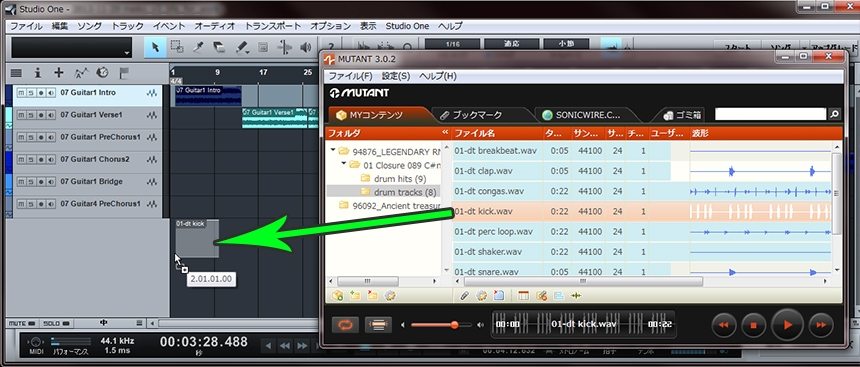Collapse the 94876_LEGENDARY folder tree node
The height and width of the screenshot is (367, 860).
(333, 151)
